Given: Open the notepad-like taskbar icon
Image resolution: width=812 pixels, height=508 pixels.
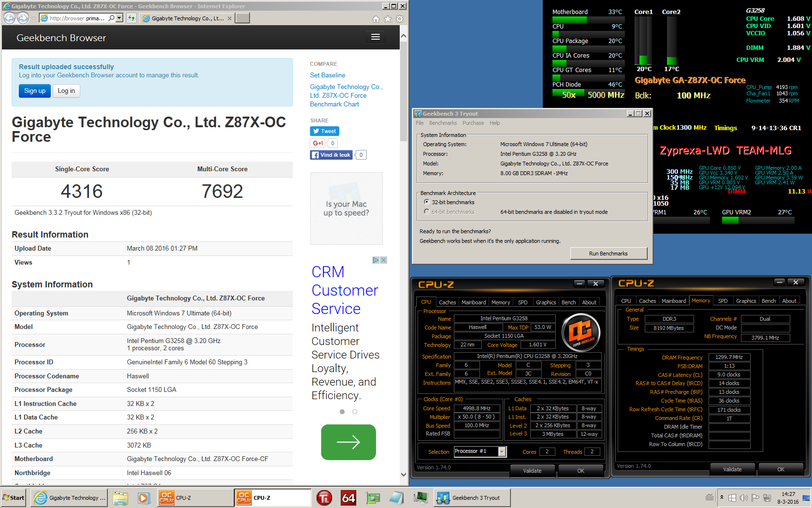Looking at the screenshot, I should [x=396, y=498].
